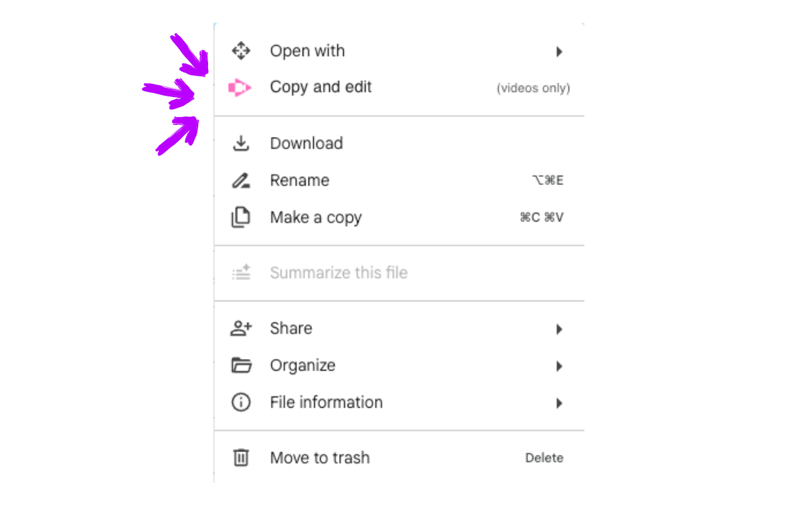Click the Make a copy icon
The image size is (798, 532).
pyautogui.click(x=241, y=218)
